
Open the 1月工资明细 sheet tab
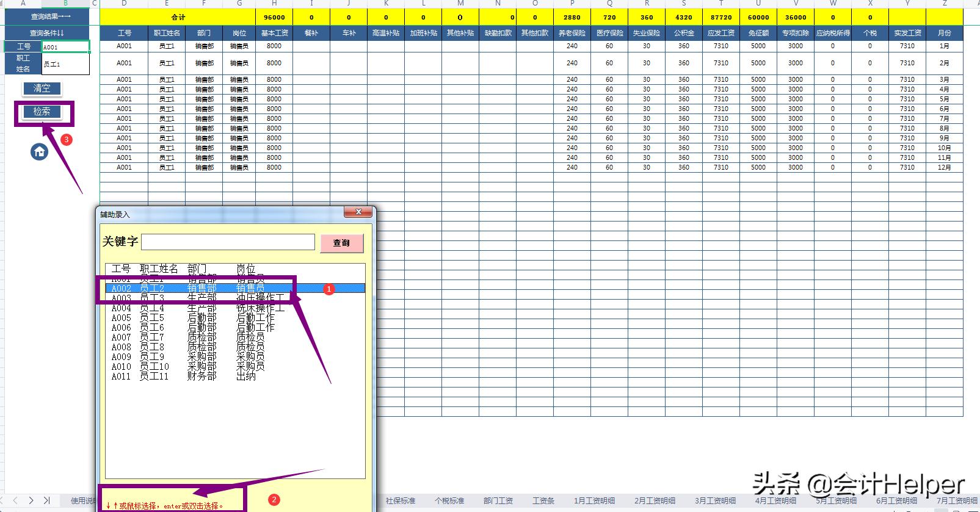point(595,501)
